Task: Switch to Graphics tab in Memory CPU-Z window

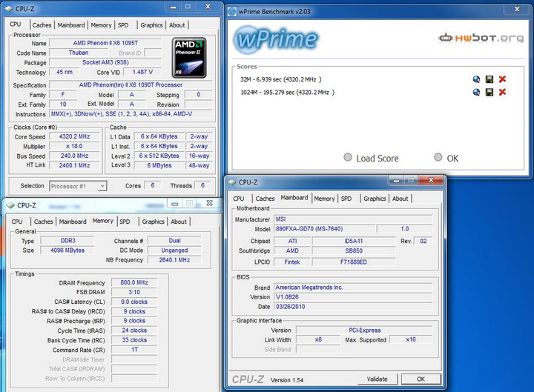Action: coord(154,222)
